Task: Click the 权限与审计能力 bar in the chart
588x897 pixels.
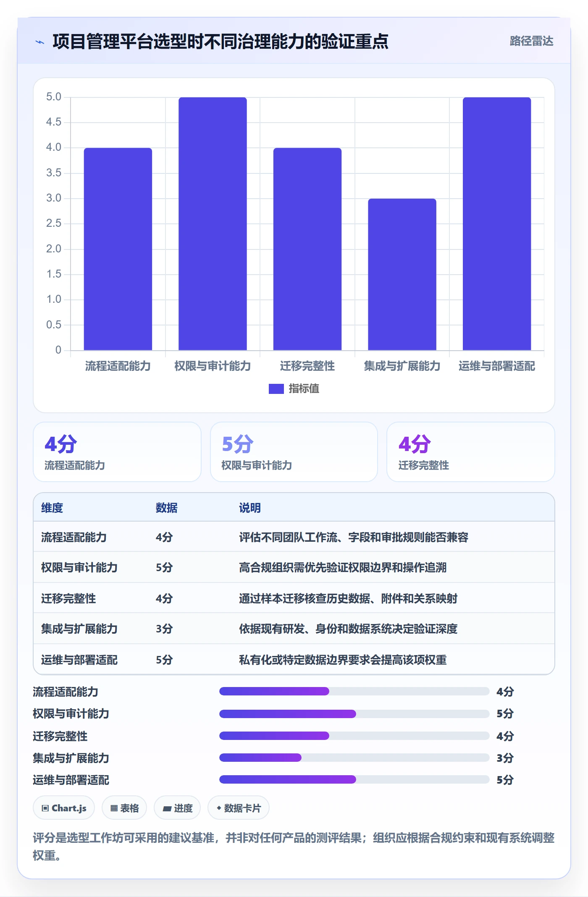Action: point(213,224)
